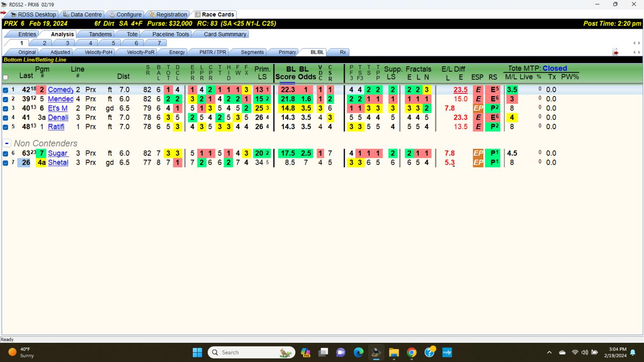Toggle the select-all checkbox in the header row
This screenshot has width=644, height=362.
(x=6, y=78)
